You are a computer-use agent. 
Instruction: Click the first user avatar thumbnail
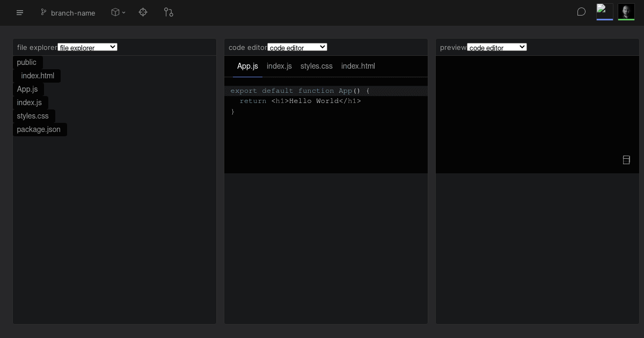(x=605, y=11)
